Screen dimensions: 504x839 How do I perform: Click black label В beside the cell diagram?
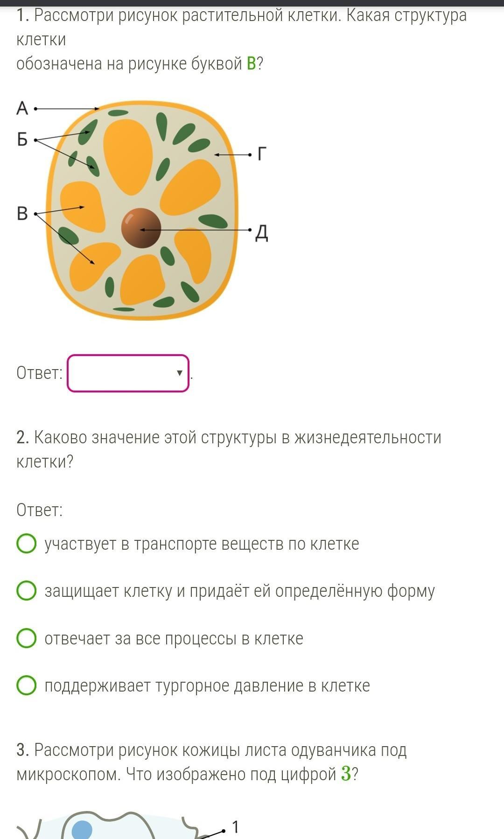coord(22,213)
